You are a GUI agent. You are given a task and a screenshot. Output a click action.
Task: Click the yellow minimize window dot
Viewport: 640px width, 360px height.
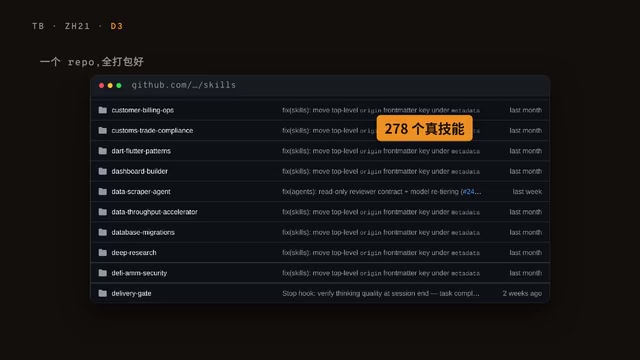tap(110, 85)
